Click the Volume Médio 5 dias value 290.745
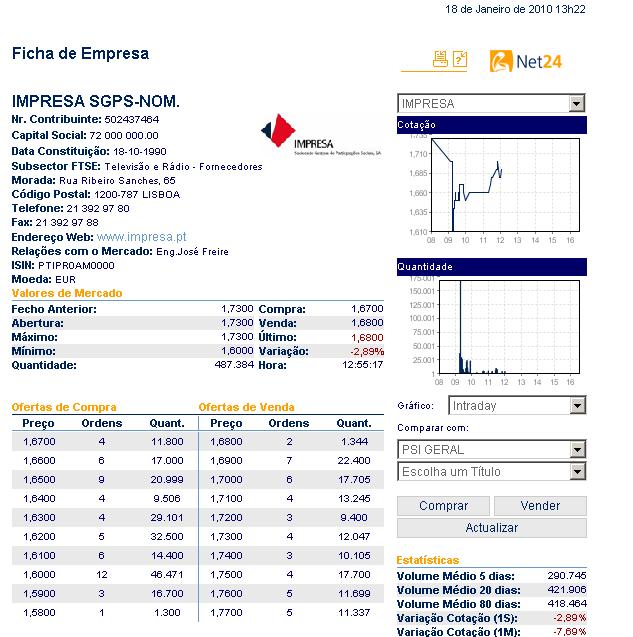This screenshot has width=633, height=637. [567, 576]
